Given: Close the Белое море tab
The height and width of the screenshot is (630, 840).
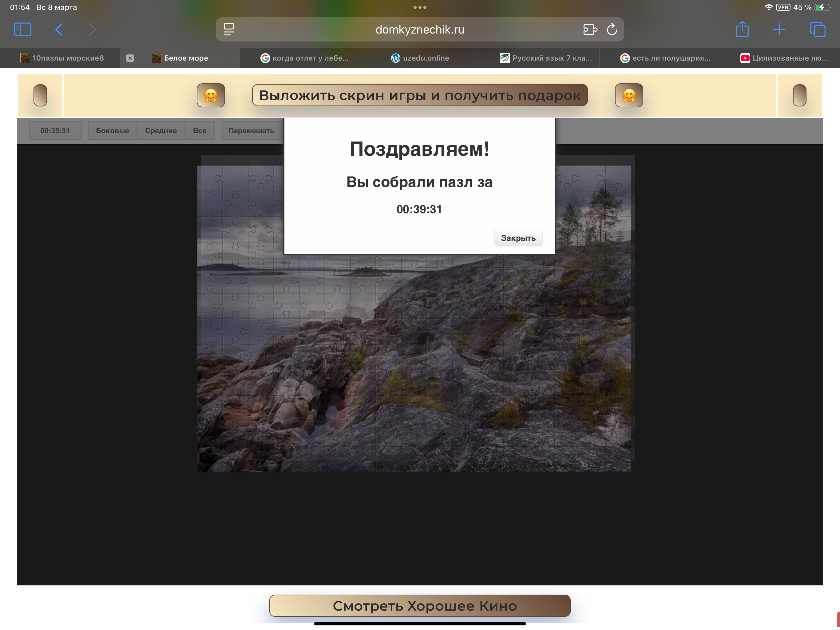Looking at the screenshot, I should click(130, 58).
